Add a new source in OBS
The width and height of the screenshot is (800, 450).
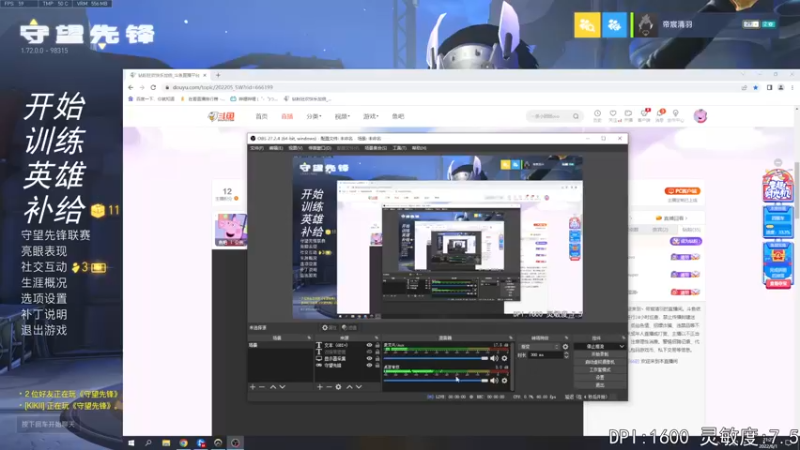coord(320,387)
